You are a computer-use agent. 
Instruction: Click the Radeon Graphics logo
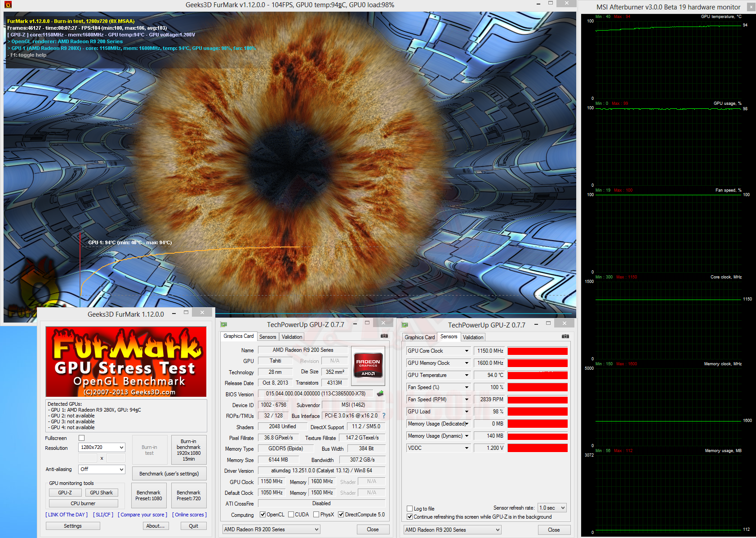pos(368,366)
